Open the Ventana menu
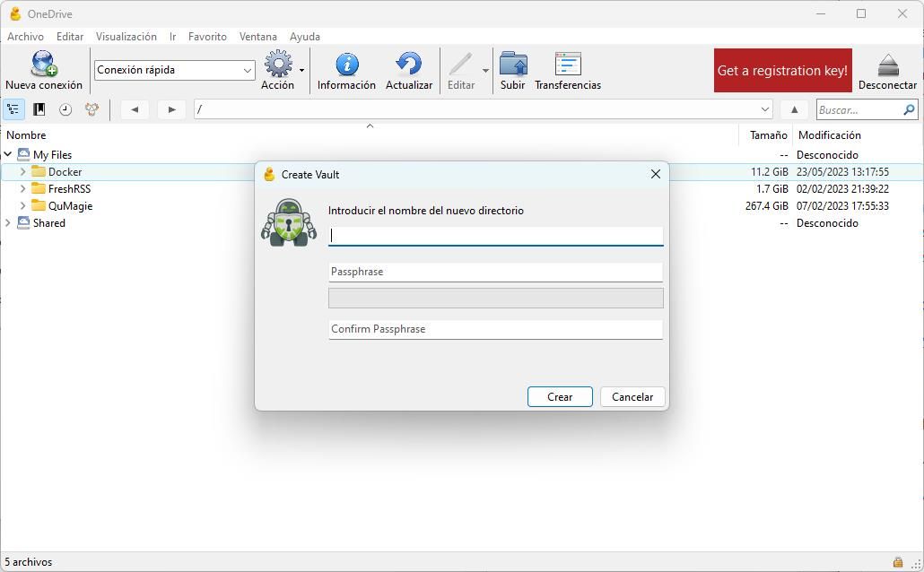Screen dimensions: 924x572 [x=258, y=37]
